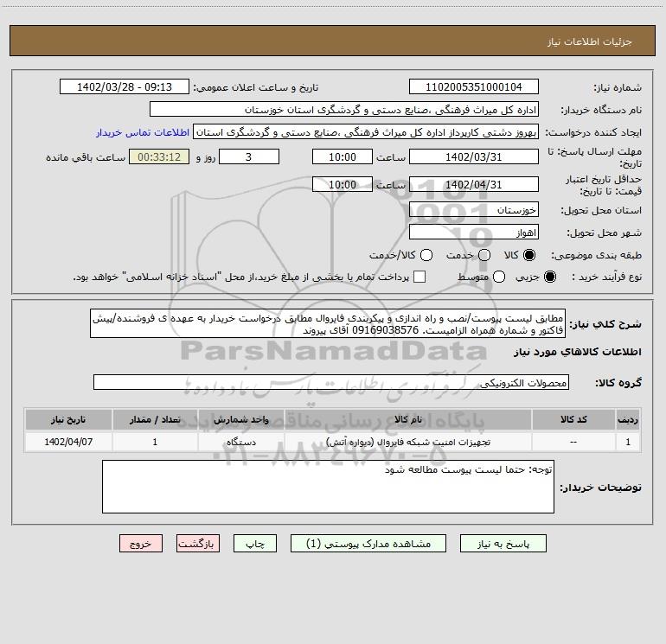
Task: Click the پاسخ به نیاز button
Action: (503, 544)
